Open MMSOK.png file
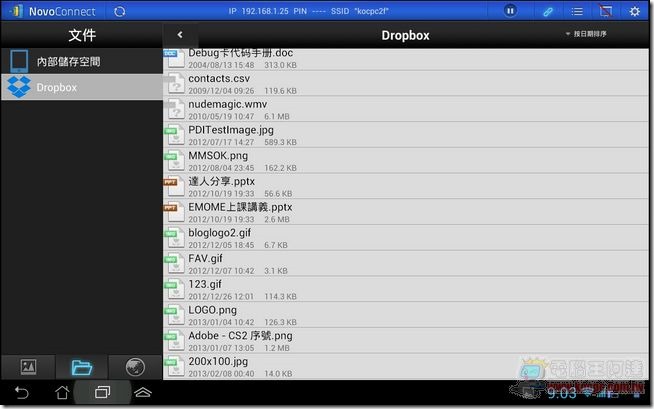Image resolution: width=654 pixels, height=409 pixels. pyautogui.click(x=406, y=161)
